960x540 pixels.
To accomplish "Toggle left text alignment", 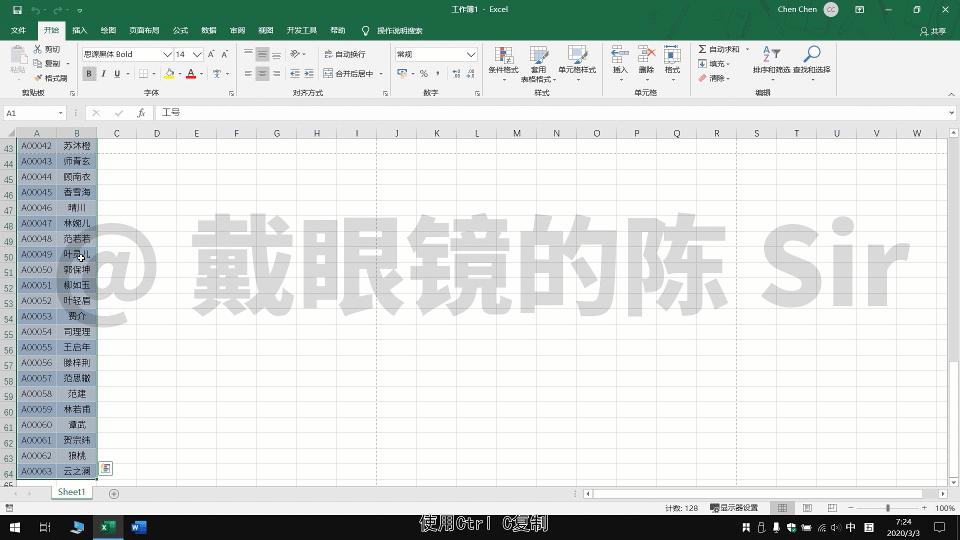I will (248, 73).
